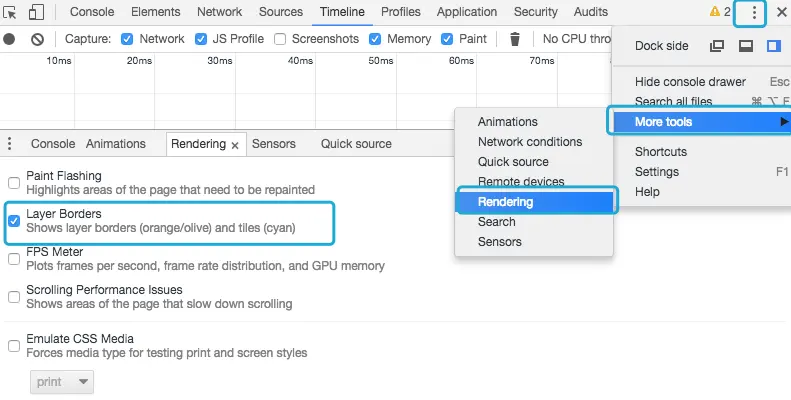Click the 30ms timeline ruler mark
The width and height of the screenshot is (791, 400).
pos(219,61)
